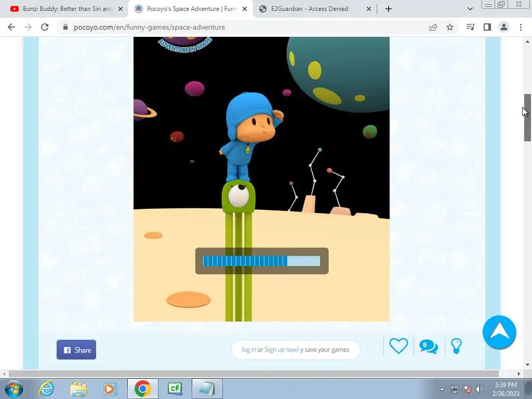Open the tab search dropdown chevron
532x399 pixels.
[x=470, y=9]
